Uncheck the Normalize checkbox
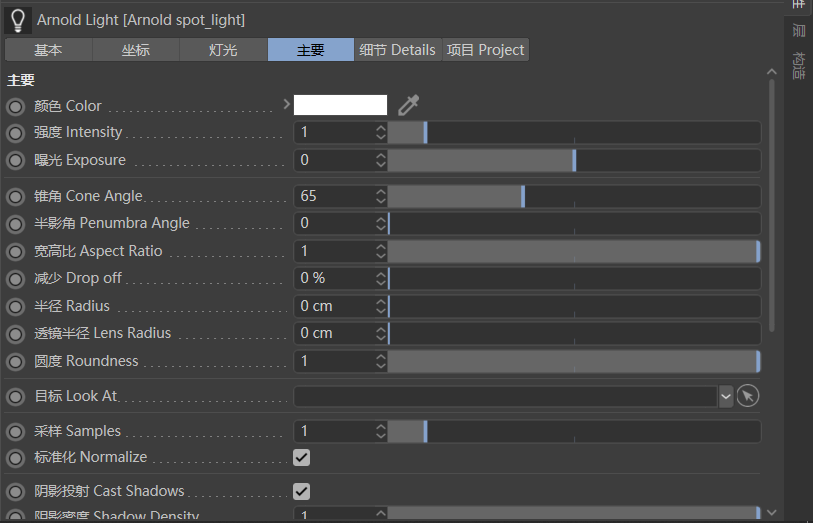 [x=302, y=458]
